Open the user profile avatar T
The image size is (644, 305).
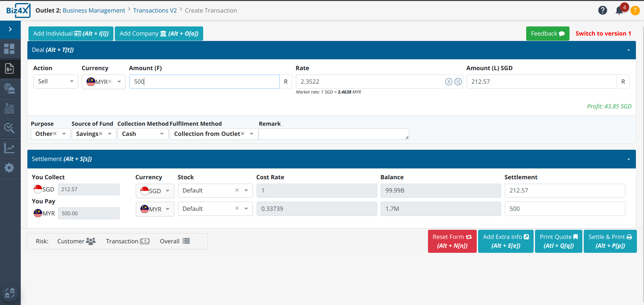[635, 11]
